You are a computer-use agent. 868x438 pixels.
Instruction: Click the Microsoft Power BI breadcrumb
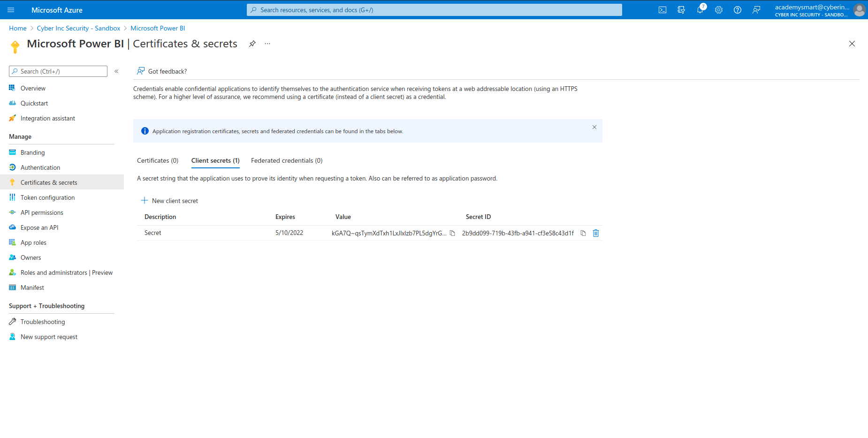(x=158, y=28)
